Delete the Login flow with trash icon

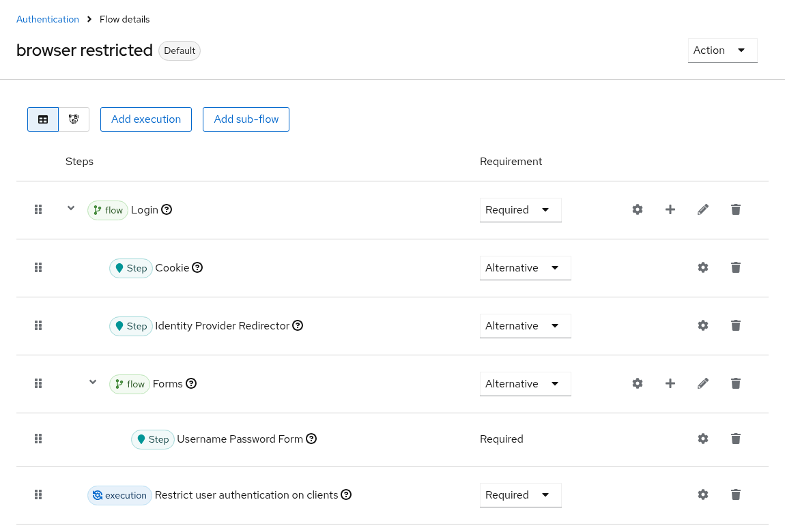tap(736, 209)
